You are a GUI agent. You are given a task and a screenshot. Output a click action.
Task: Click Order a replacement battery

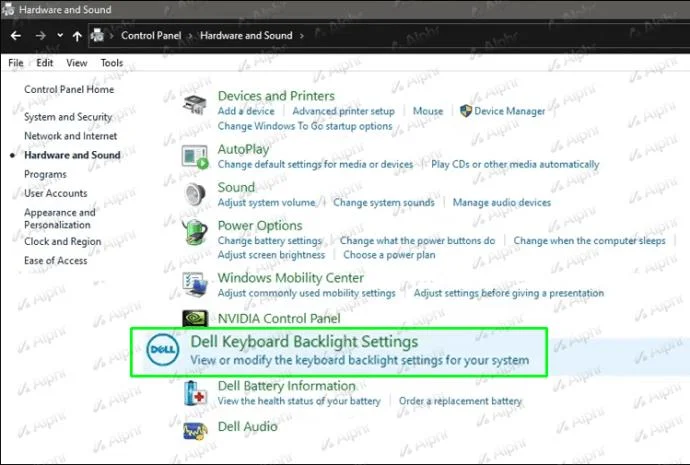[460, 401]
